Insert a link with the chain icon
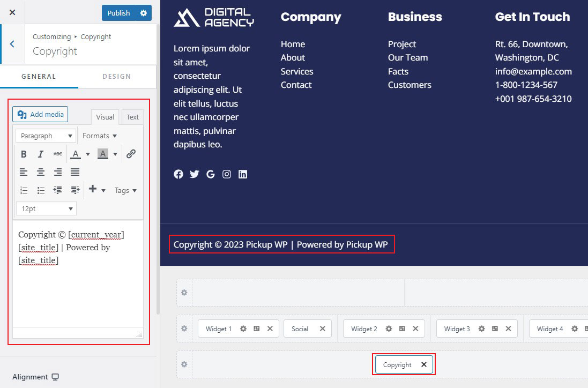Viewport: 588px width, 388px height. coord(131,154)
